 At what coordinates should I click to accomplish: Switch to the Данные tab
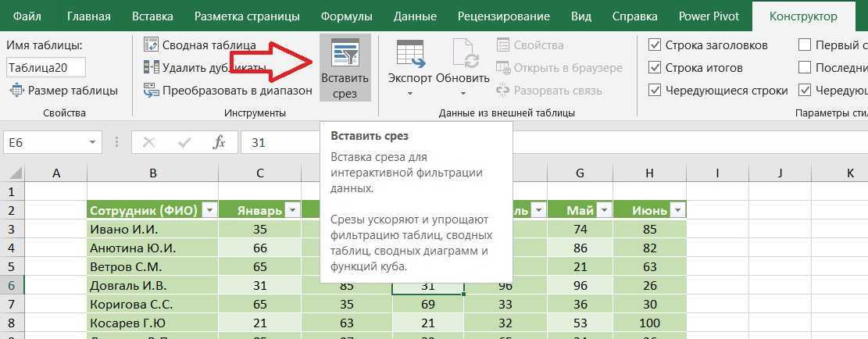tap(413, 16)
